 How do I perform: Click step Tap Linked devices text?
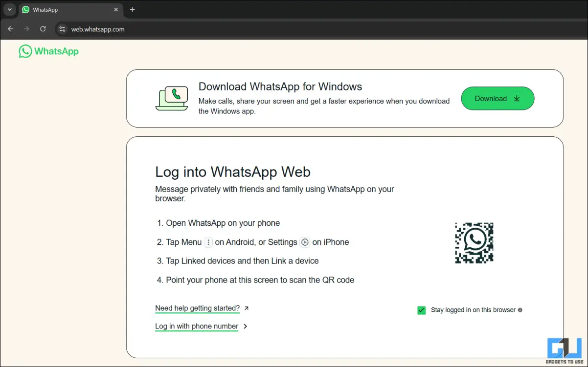[243, 261]
